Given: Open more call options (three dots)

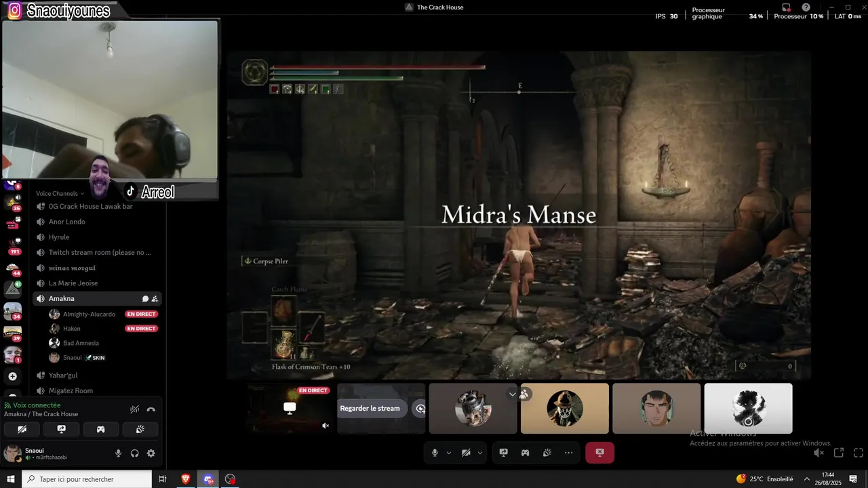Looking at the screenshot, I should [x=568, y=453].
